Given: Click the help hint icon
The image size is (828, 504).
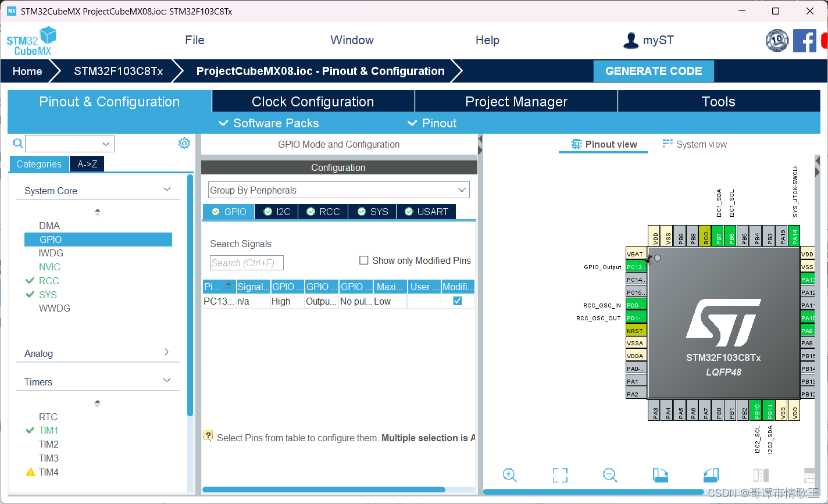Looking at the screenshot, I should [x=208, y=436].
